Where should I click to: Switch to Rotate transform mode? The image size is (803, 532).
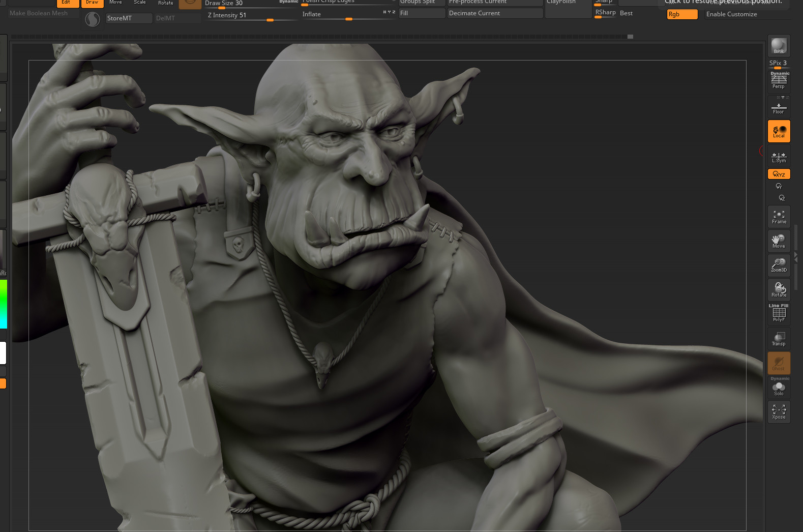(x=165, y=3)
